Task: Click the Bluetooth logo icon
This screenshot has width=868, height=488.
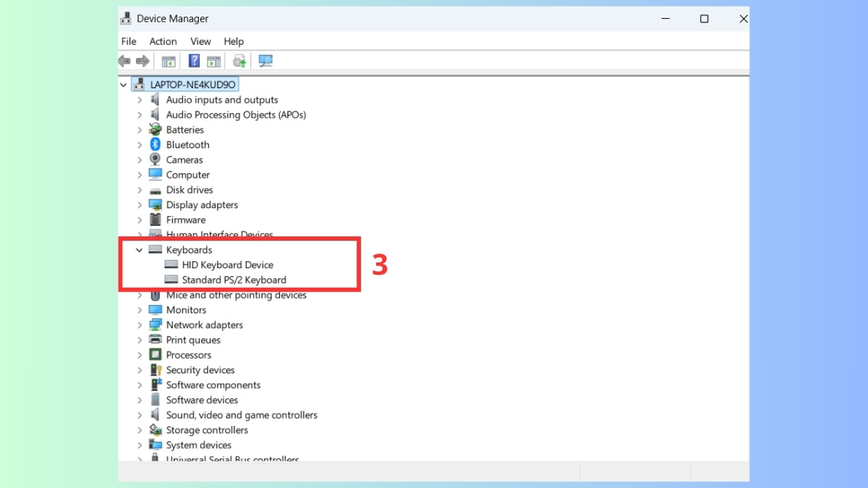Action: coord(155,145)
